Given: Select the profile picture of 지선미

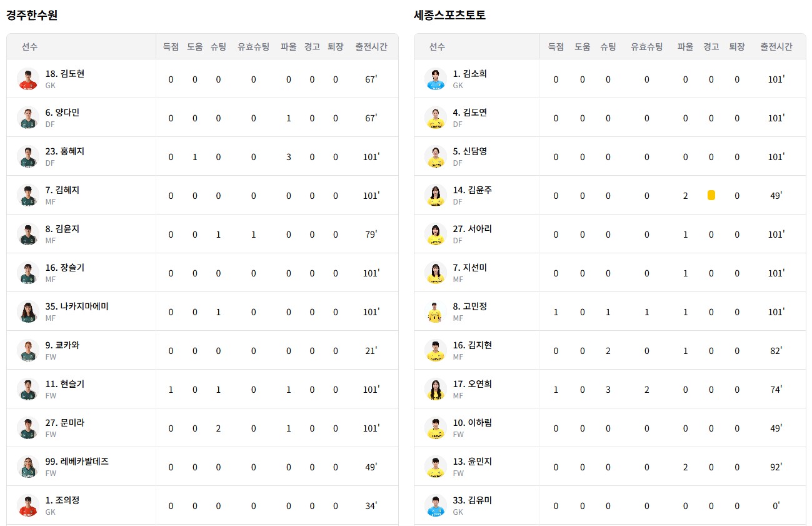Looking at the screenshot, I should 435,273.
